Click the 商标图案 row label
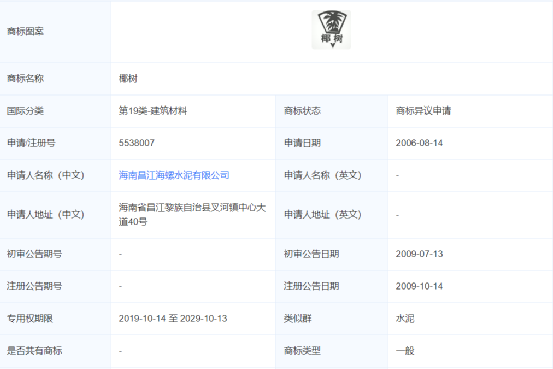The height and width of the screenshot is (369, 553). coord(25,31)
